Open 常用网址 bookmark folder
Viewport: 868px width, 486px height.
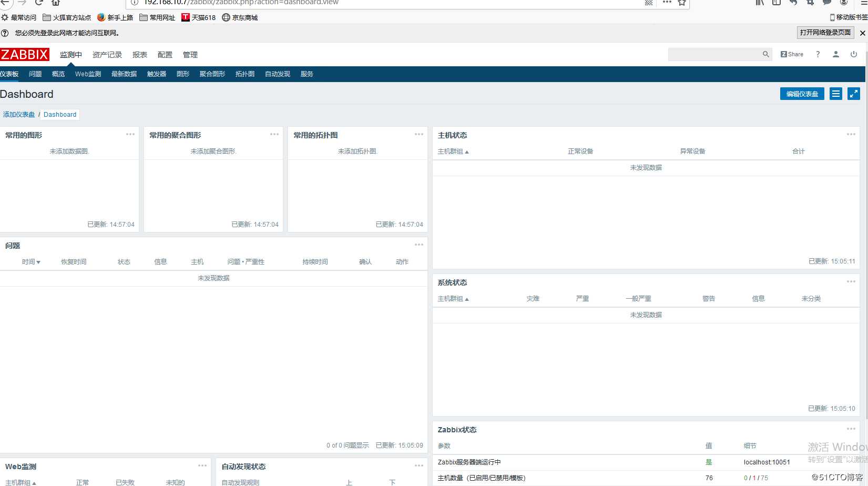(157, 17)
